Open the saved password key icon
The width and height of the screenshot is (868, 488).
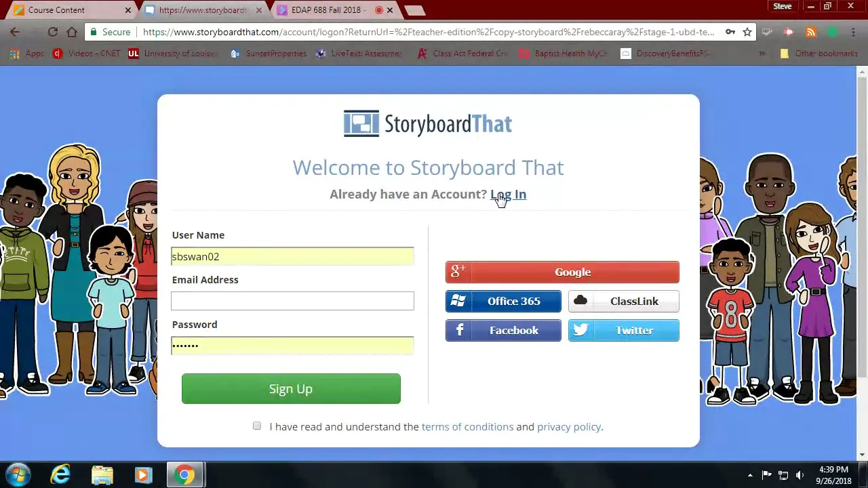[x=730, y=32]
